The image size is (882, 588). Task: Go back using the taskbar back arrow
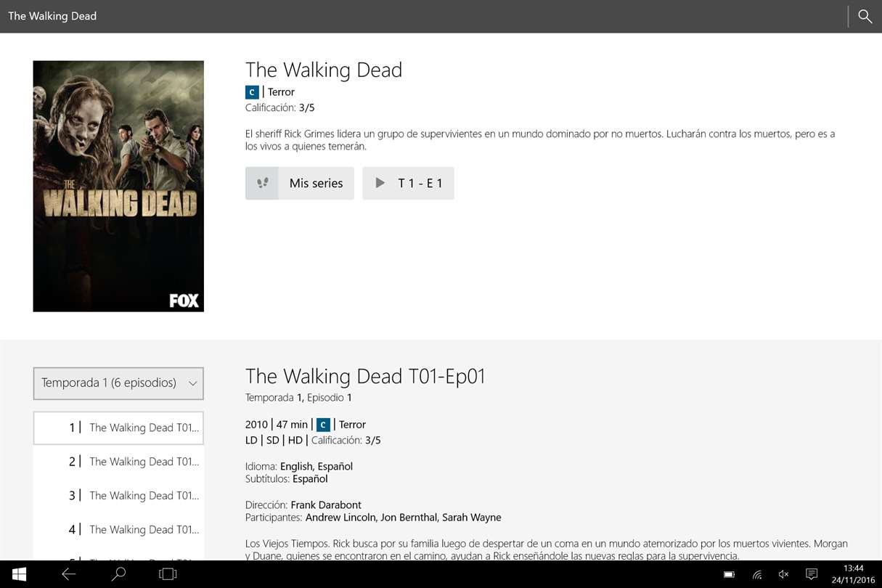point(69,574)
